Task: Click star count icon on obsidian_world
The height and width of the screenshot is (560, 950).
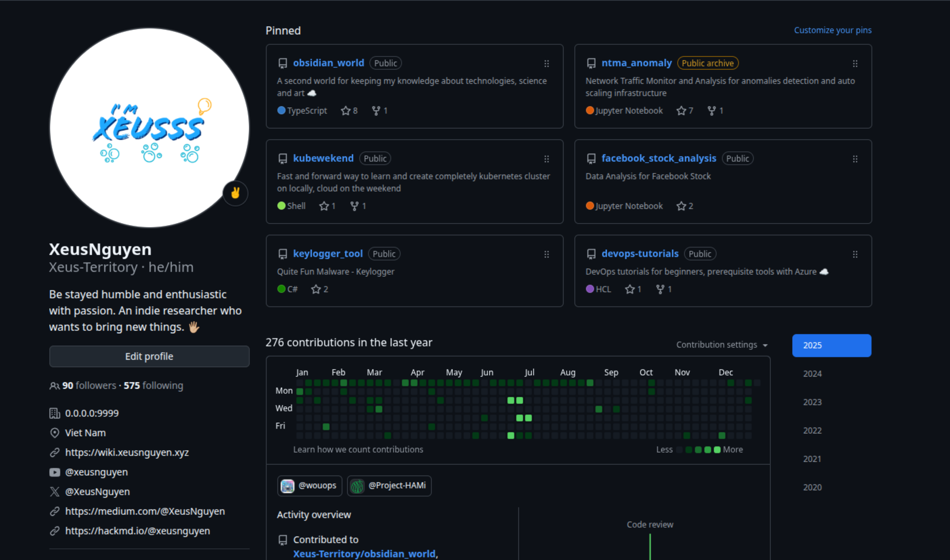Action: [346, 110]
